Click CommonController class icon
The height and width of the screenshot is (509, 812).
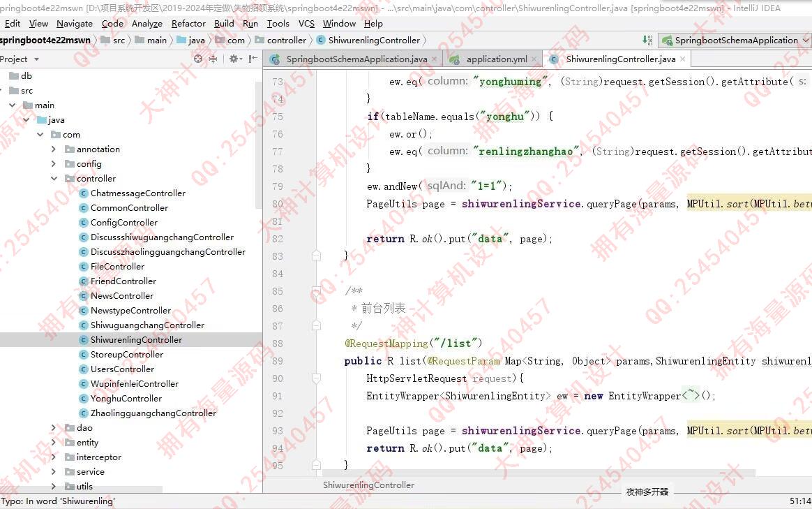84,208
